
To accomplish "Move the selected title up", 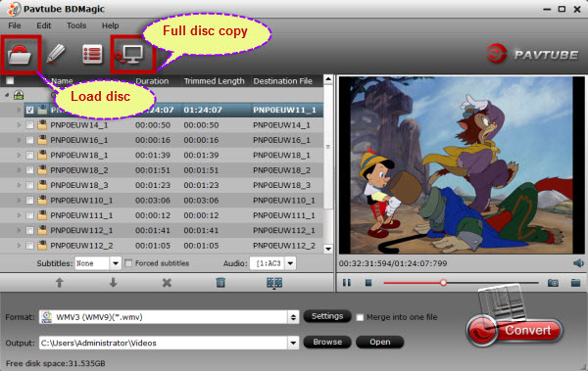I will (x=59, y=283).
